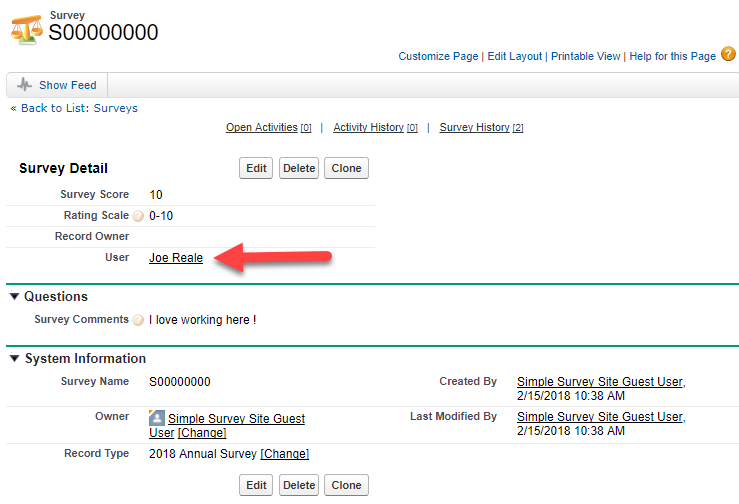Jump to Activity History related list
Screen dimensions: 739x504
tap(375, 127)
